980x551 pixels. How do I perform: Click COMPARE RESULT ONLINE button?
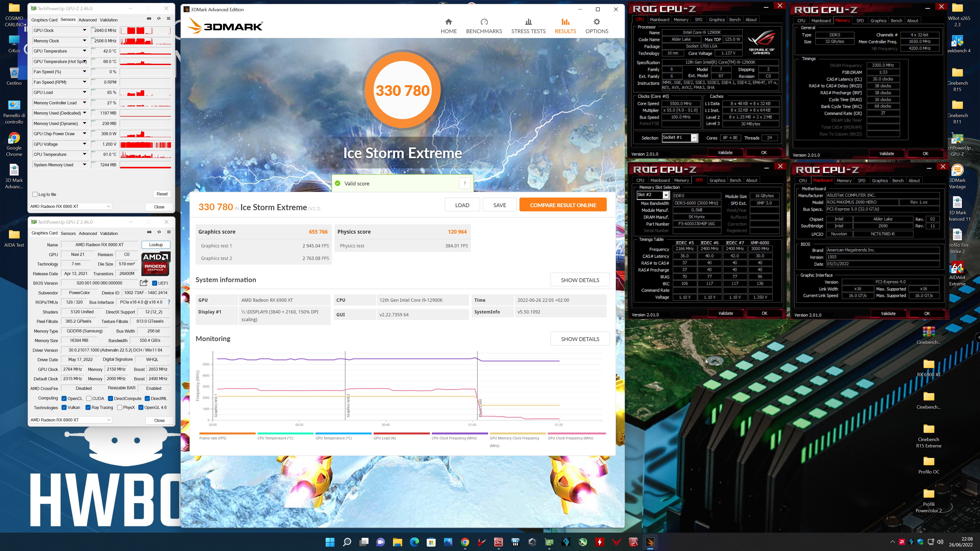[x=563, y=205]
